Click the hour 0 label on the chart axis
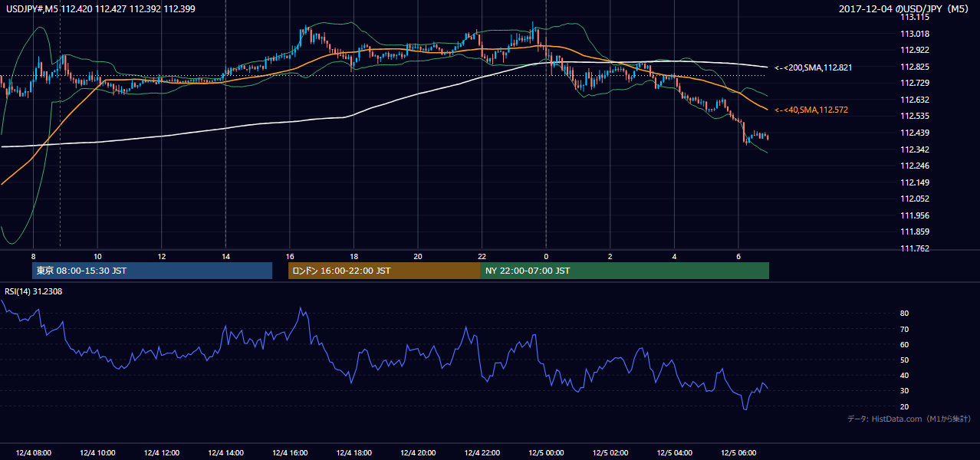Image resolution: width=980 pixels, height=460 pixels. [546, 256]
